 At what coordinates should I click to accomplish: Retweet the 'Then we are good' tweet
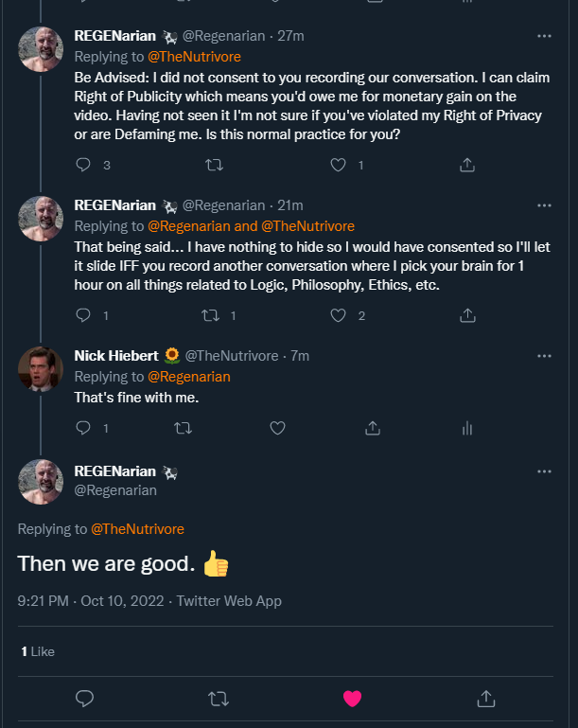coord(218,699)
